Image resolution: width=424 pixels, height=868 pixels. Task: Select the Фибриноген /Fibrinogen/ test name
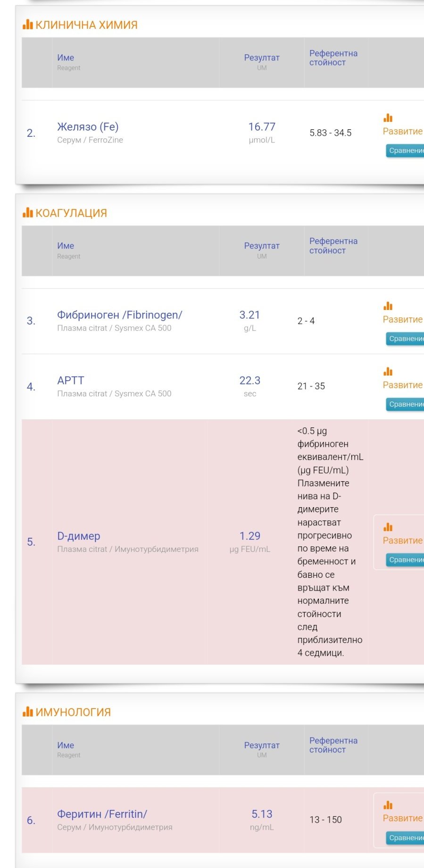tap(119, 315)
